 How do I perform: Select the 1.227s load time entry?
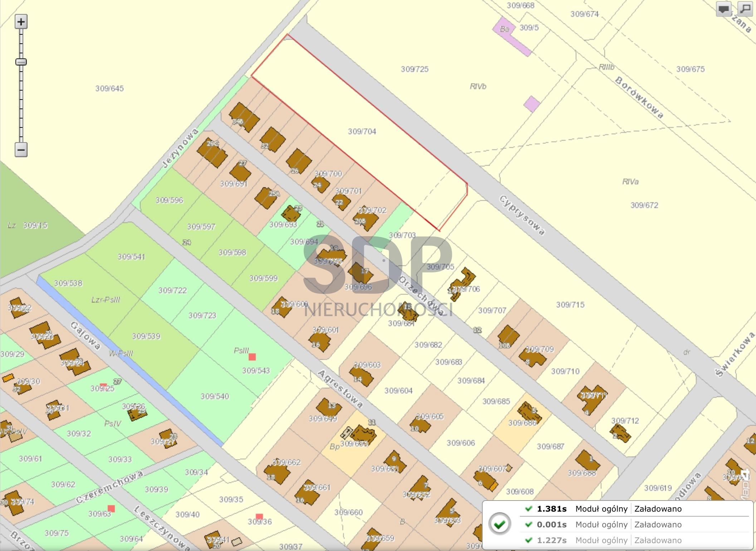tap(552, 540)
